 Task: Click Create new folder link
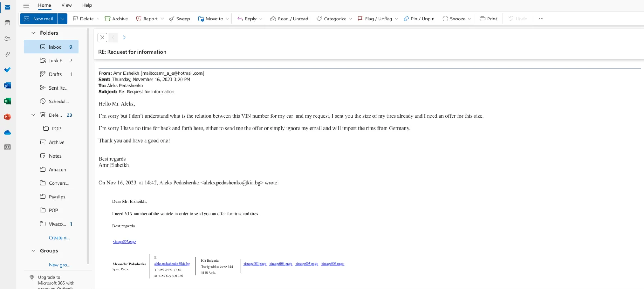[x=59, y=238]
